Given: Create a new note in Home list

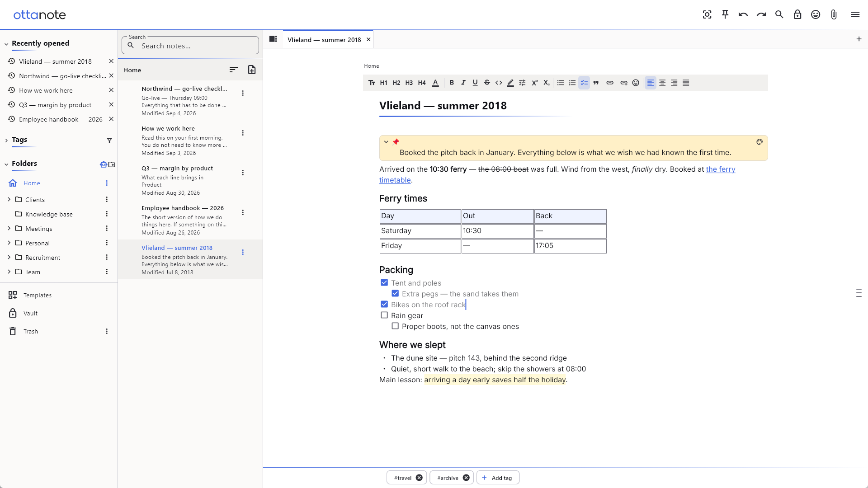Looking at the screenshot, I should [x=252, y=70].
